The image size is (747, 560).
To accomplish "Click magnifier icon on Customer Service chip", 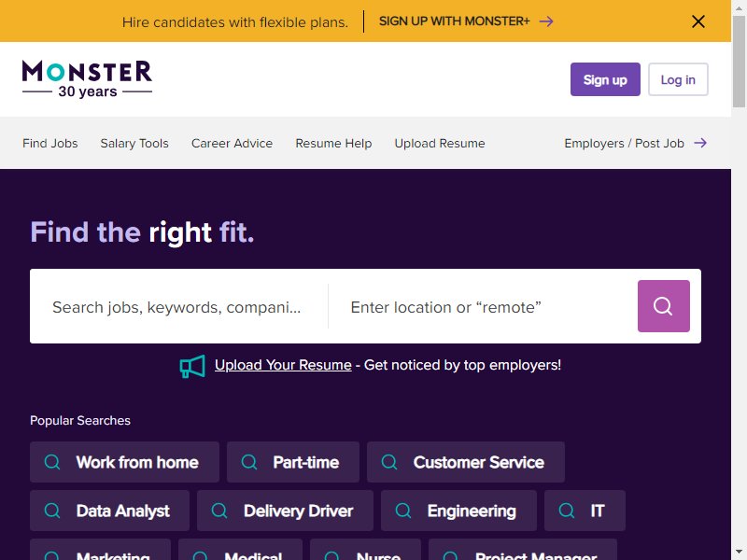I will [389, 462].
